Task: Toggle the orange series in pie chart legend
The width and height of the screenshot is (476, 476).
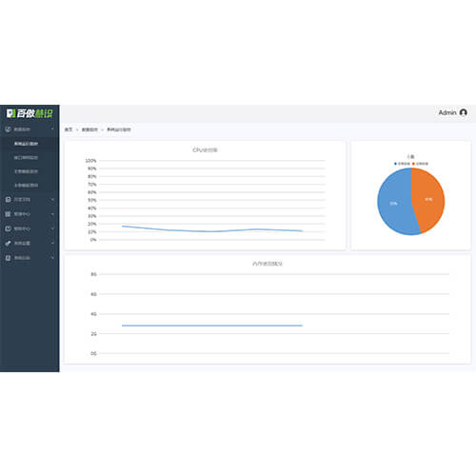Action: tap(420, 164)
